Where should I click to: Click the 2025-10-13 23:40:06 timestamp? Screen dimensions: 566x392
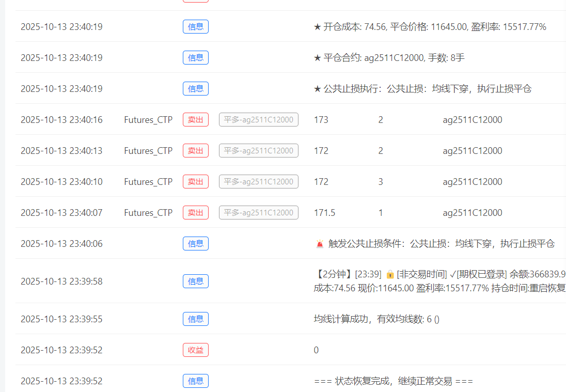[61, 244]
